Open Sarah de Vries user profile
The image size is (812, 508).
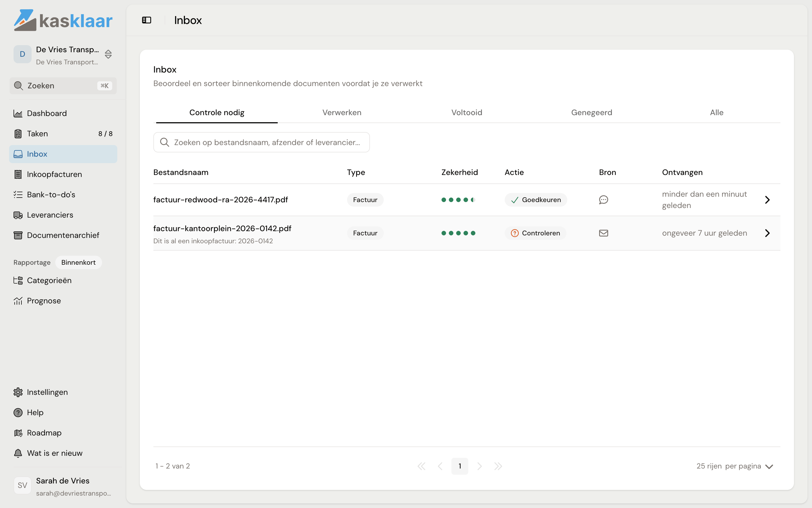(63, 486)
